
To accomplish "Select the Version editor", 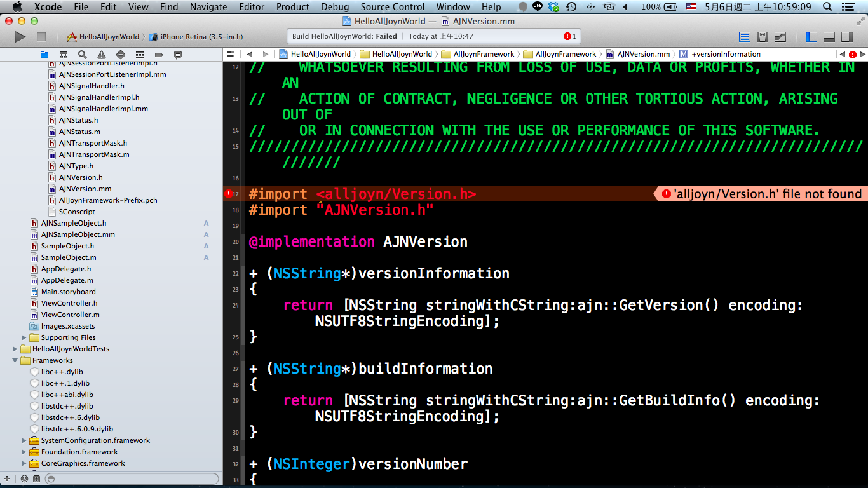I will (x=780, y=37).
